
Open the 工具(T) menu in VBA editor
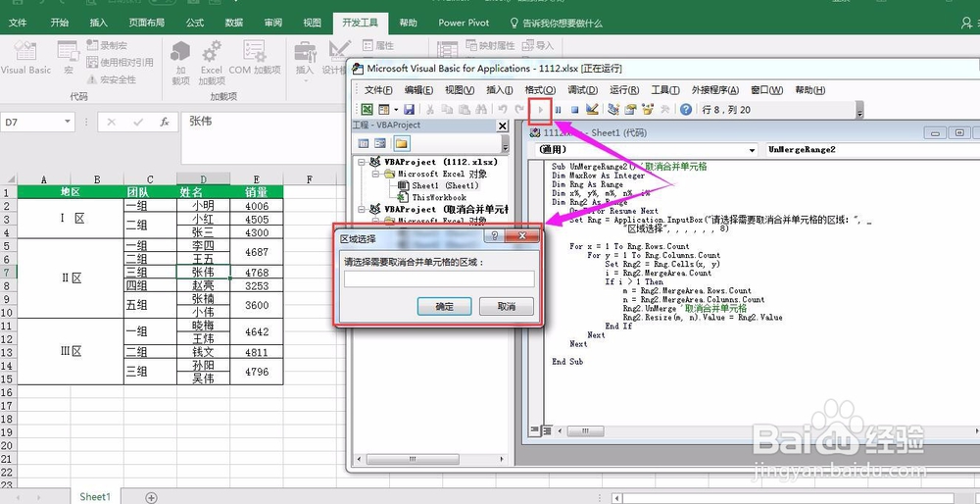click(665, 90)
